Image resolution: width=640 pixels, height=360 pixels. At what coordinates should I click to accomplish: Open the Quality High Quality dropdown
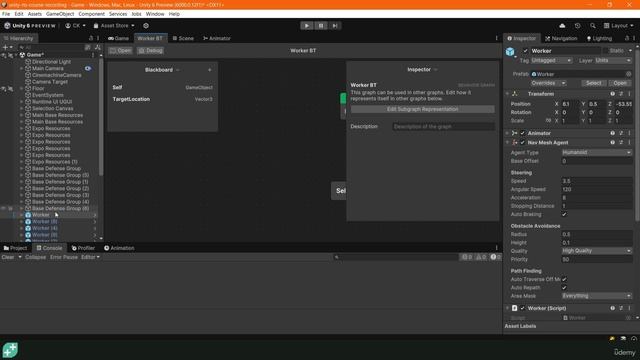pos(597,251)
